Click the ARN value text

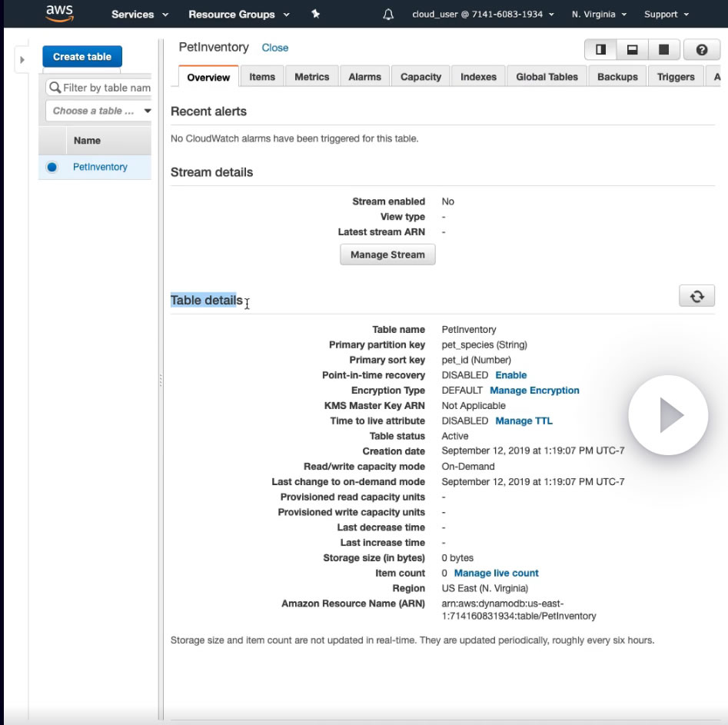tap(519, 610)
